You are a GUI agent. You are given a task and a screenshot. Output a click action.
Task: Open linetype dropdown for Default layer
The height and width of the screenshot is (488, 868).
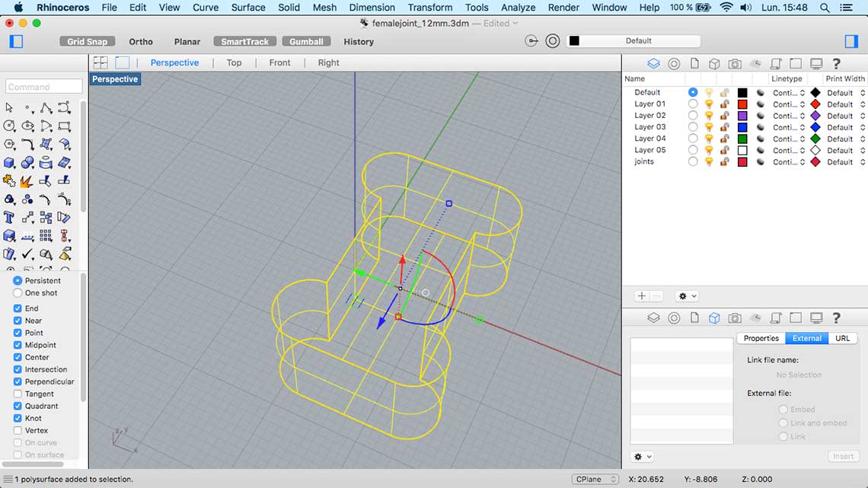coord(789,93)
